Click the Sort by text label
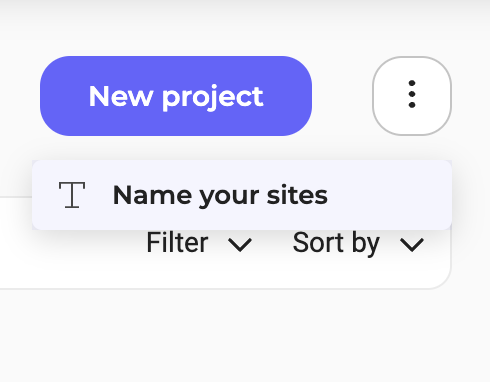 (x=336, y=243)
